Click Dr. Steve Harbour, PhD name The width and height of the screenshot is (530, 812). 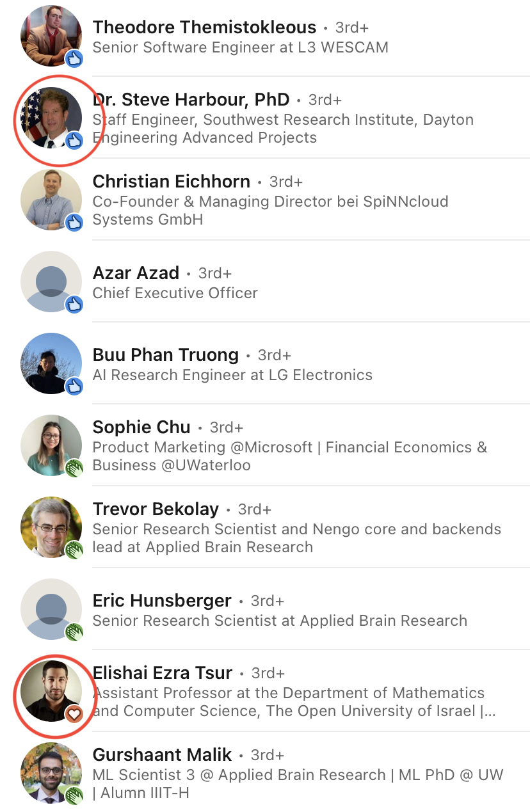pos(191,100)
